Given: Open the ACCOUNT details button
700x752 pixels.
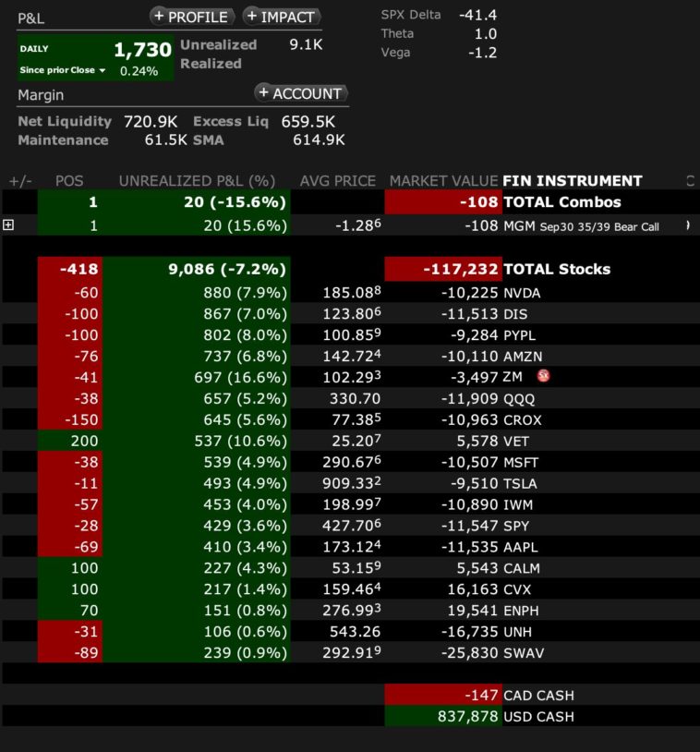Looking at the screenshot, I should (x=301, y=93).
